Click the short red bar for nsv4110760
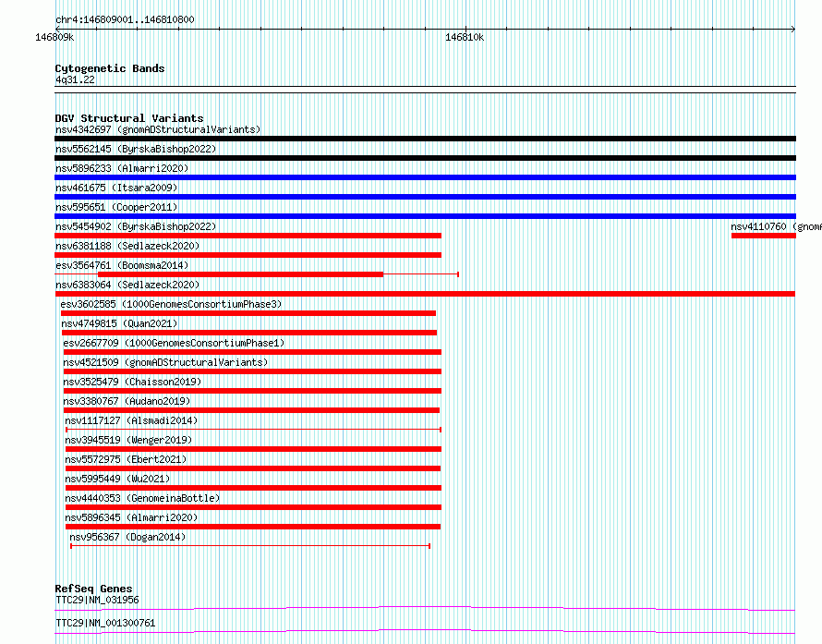 pyautogui.click(x=764, y=236)
